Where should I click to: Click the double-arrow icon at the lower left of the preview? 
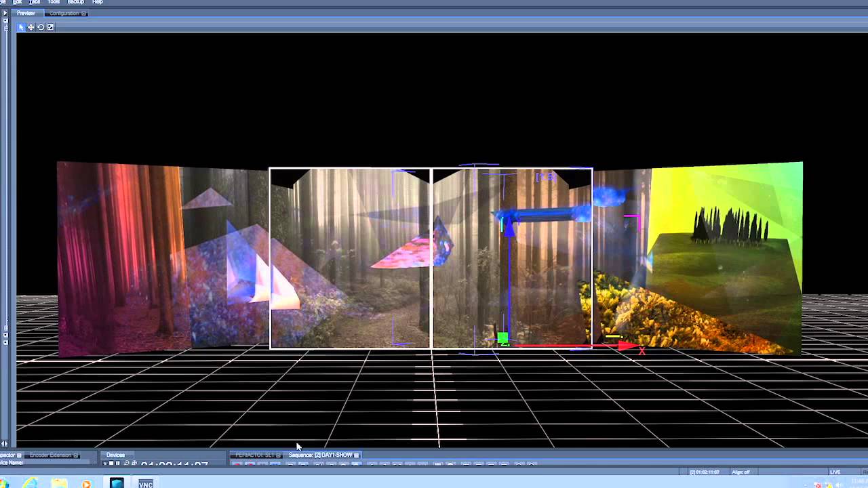pyautogui.click(x=5, y=444)
